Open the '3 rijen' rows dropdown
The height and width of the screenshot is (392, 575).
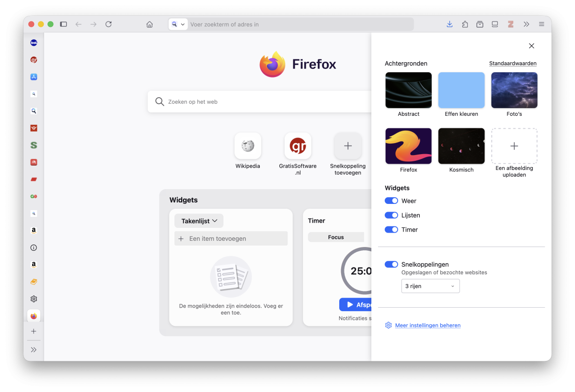click(430, 286)
